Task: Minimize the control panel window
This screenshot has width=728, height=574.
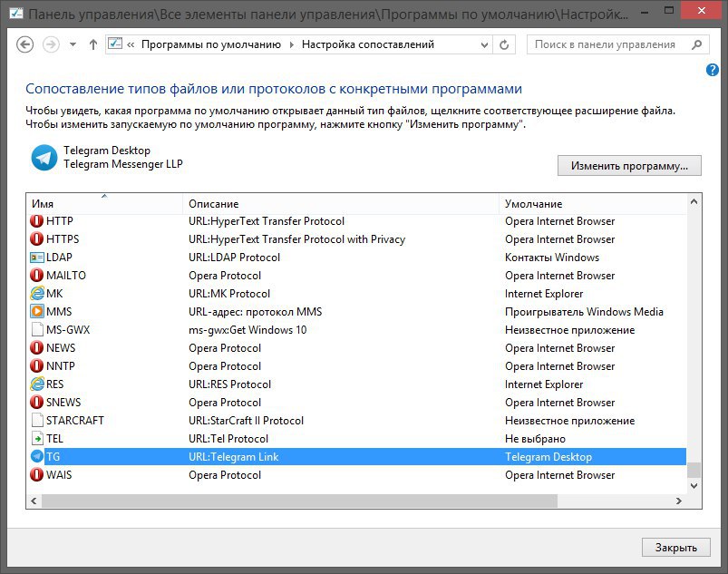Action: tap(645, 11)
